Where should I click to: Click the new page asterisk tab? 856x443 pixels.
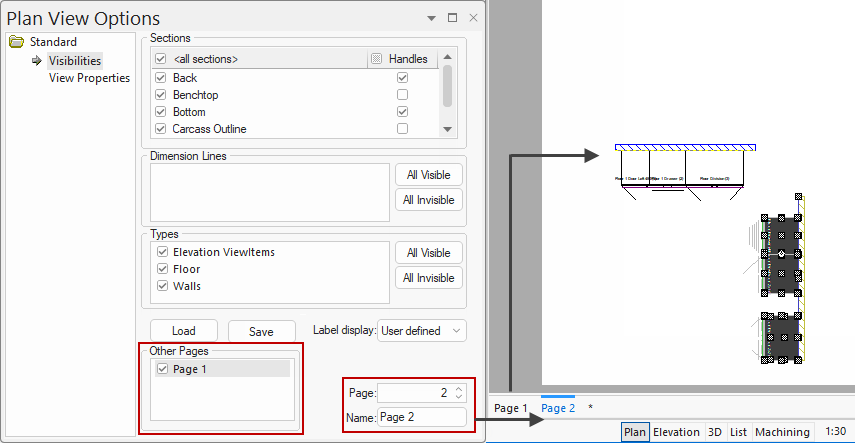(x=590, y=408)
